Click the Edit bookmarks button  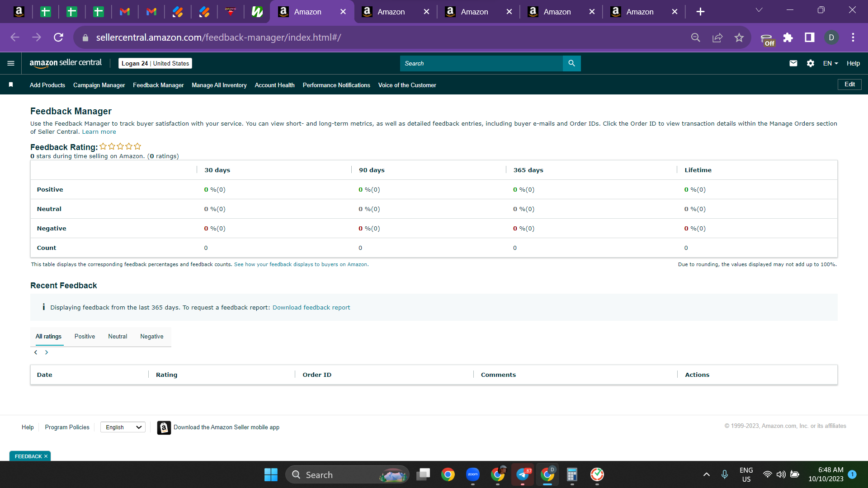pos(849,84)
